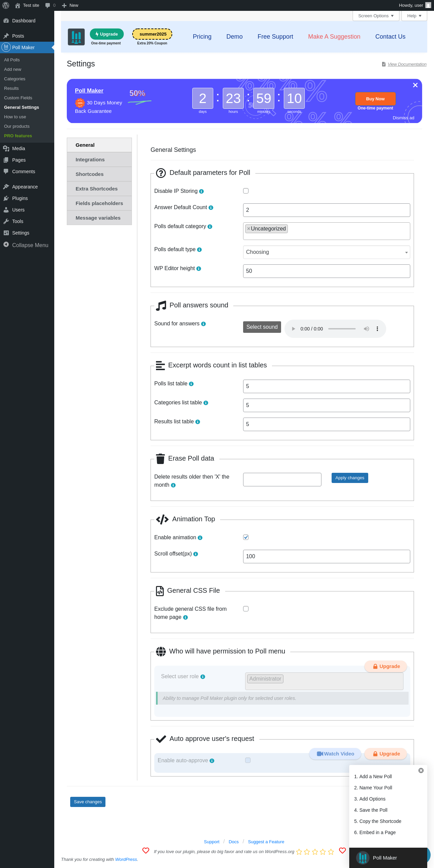Play the answer sound audio

click(293, 329)
